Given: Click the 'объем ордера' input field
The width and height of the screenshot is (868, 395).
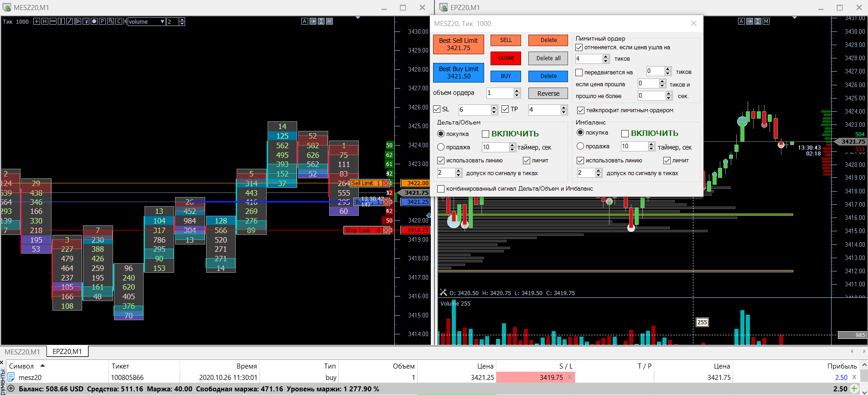Looking at the screenshot, I should (x=500, y=93).
